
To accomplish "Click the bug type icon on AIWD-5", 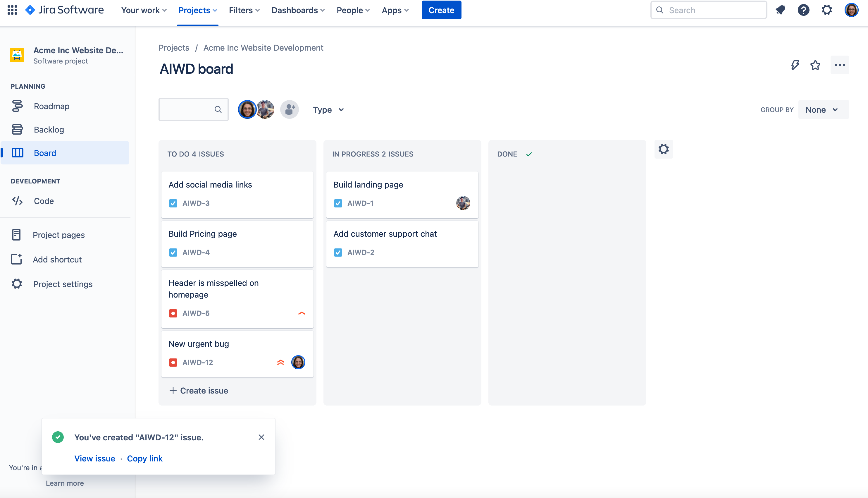I will 173,313.
